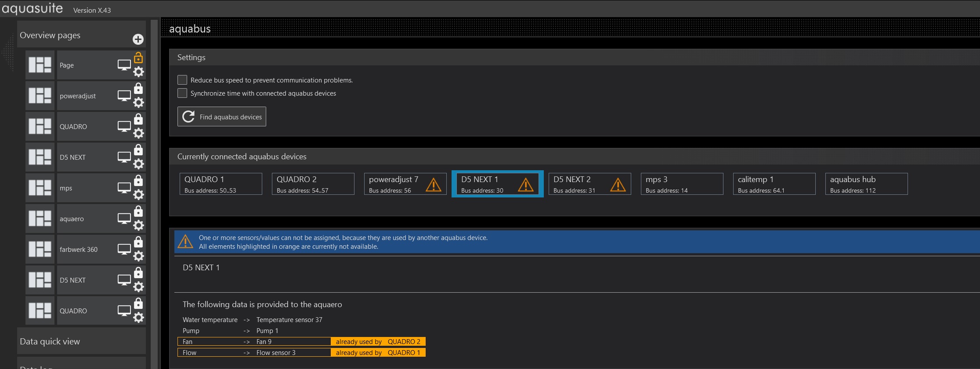Screen dimensions: 980x369
Task: Click the monitor icon on mps page
Action: click(x=124, y=188)
